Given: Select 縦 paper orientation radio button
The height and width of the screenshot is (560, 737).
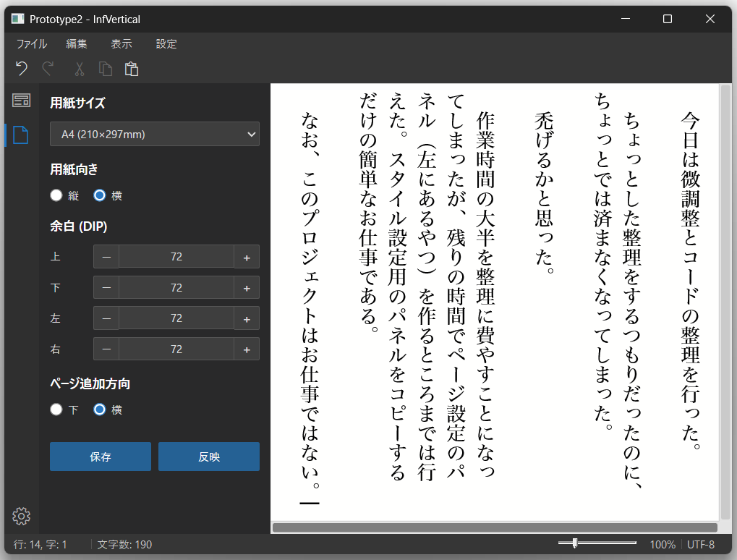Looking at the screenshot, I should click(x=56, y=195).
